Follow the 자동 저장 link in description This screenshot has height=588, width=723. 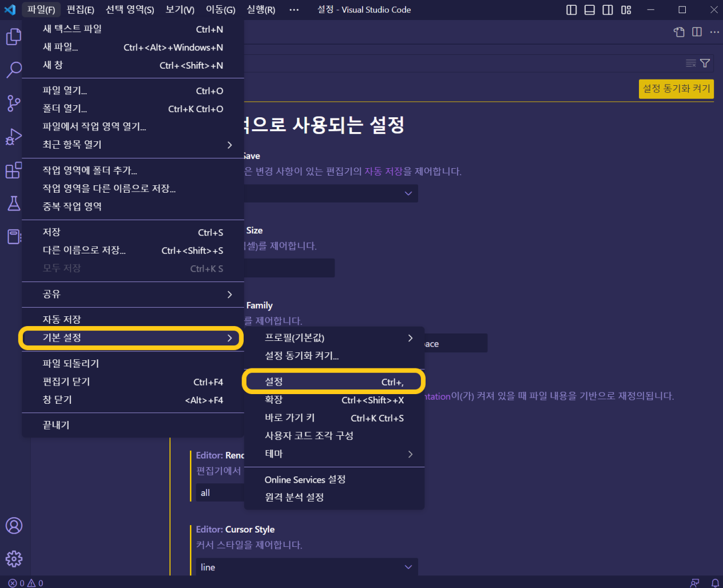pyautogui.click(x=384, y=171)
